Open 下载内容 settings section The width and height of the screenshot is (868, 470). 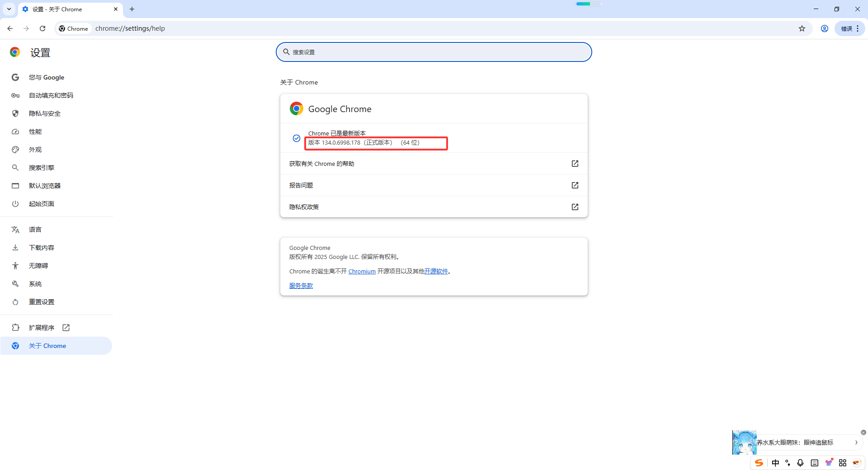point(56,248)
